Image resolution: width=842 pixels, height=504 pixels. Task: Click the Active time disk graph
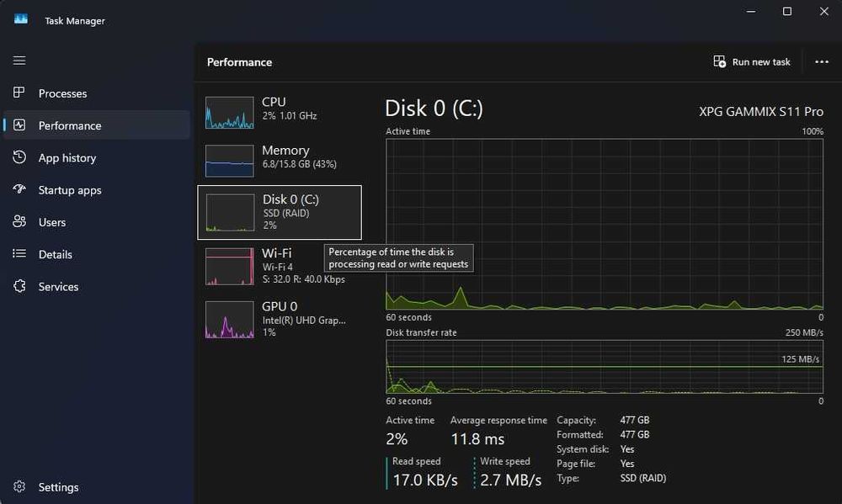tap(604, 224)
